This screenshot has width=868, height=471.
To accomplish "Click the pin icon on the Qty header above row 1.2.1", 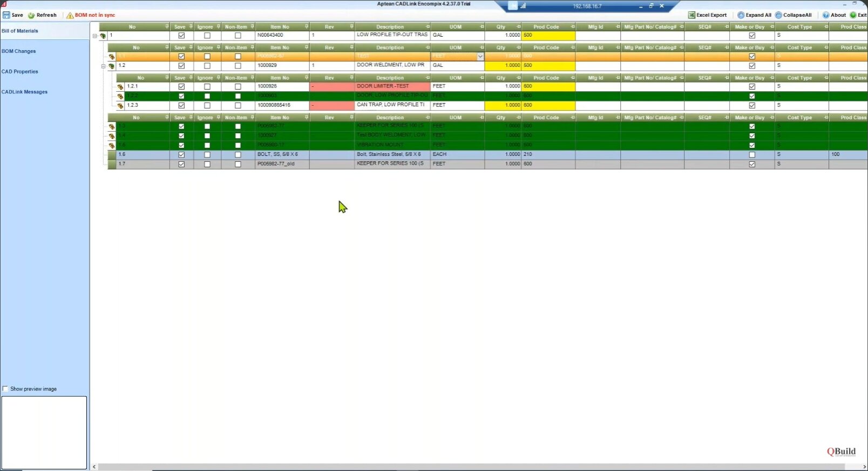I will [x=519, y=78].
